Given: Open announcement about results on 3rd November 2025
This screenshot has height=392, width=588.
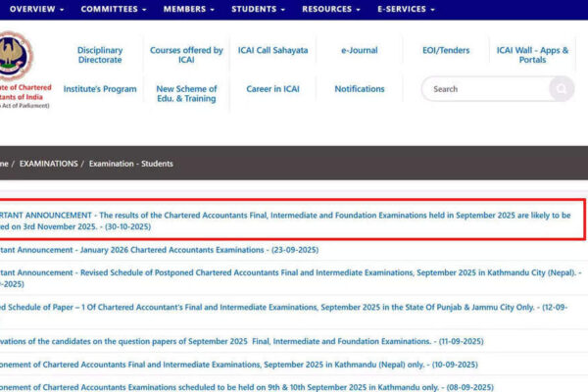Looking at the screenshot, I should coord(285,220).
